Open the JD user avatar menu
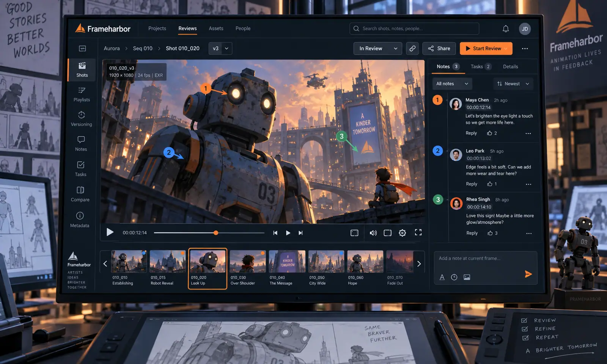Viewport: 607px width, 364px height. [525, 29]
